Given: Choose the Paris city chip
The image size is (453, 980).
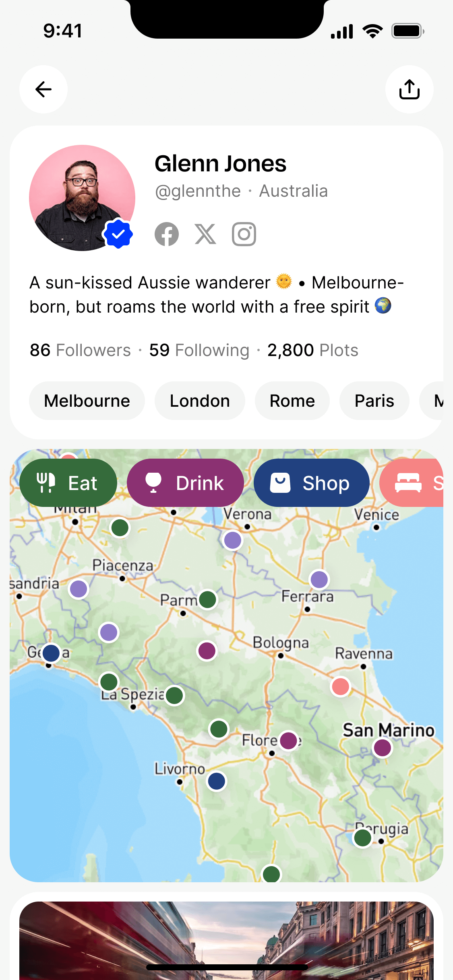Looking at the screenshot, I should 374,401.
